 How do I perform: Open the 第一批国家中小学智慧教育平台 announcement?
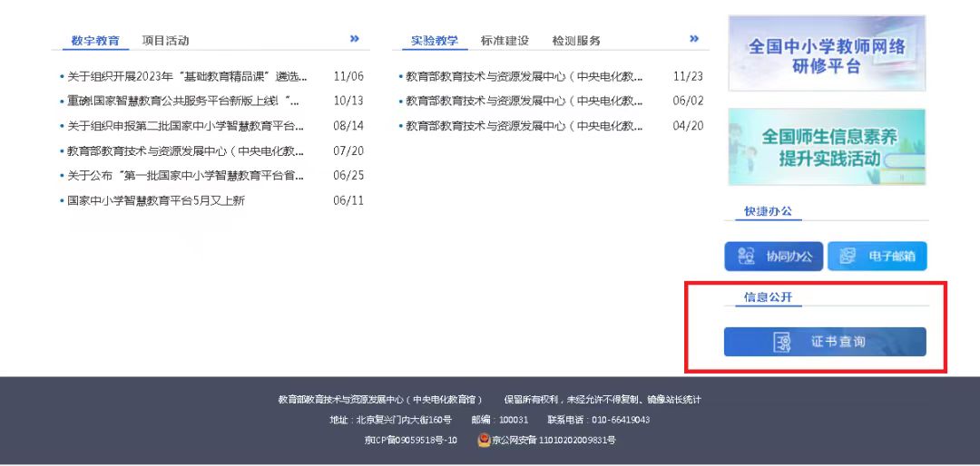(186, 176)
